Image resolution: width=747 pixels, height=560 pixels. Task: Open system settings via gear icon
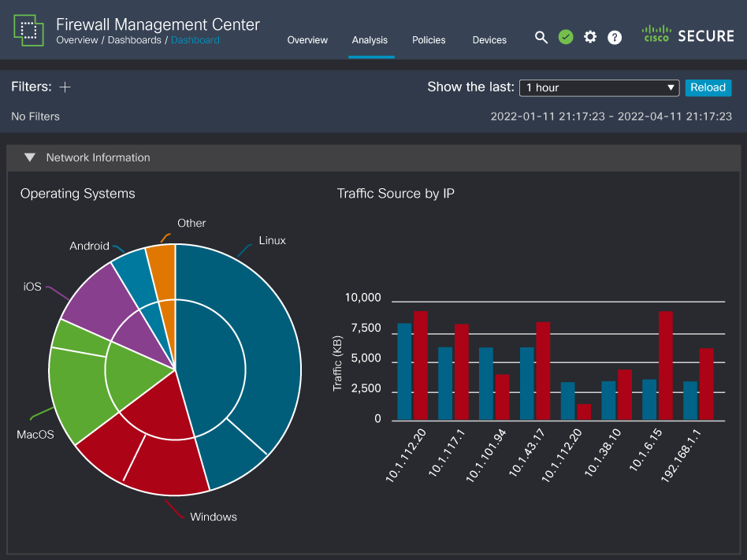(590, 37)
